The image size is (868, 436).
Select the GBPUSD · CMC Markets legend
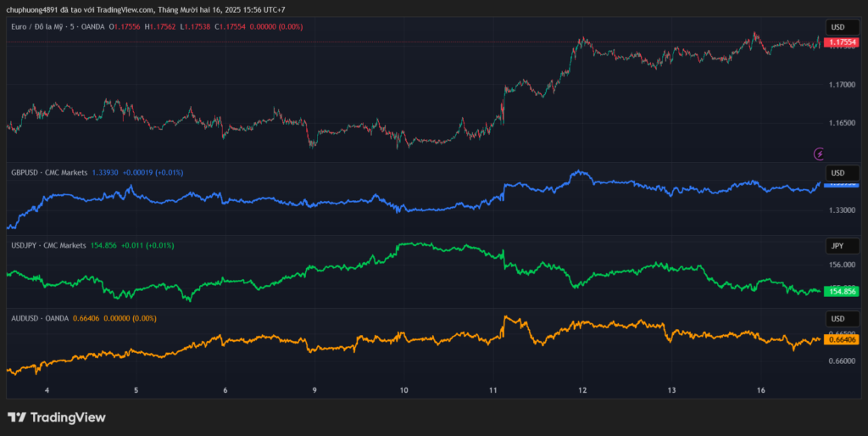click(49, 172)
